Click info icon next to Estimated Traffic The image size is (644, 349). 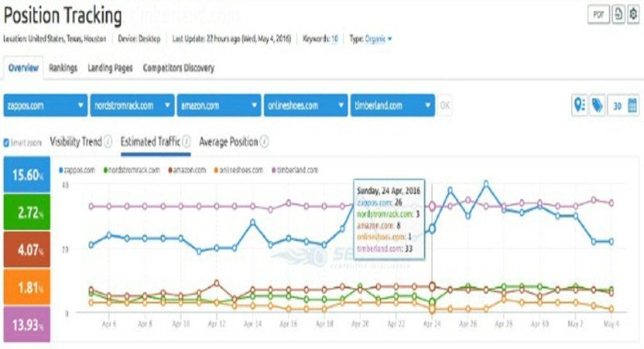tap(186, 141)
